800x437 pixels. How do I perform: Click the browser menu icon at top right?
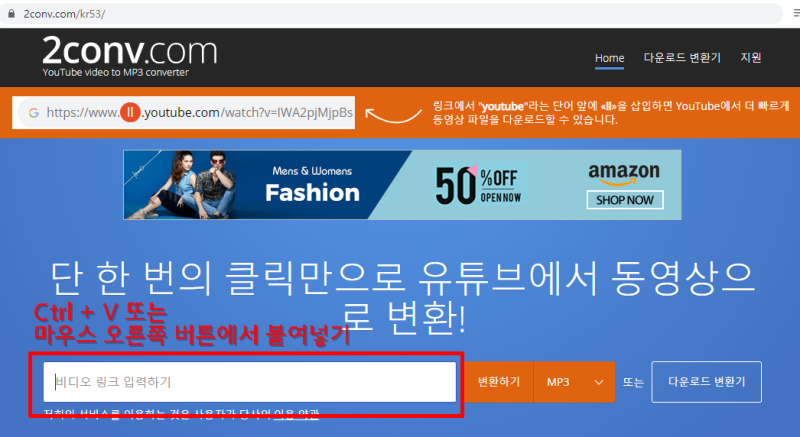point(796,14)
